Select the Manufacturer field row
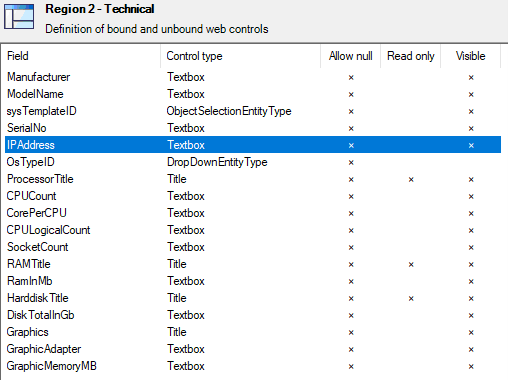This screenshot has width=508, height=380. (253, 77)
